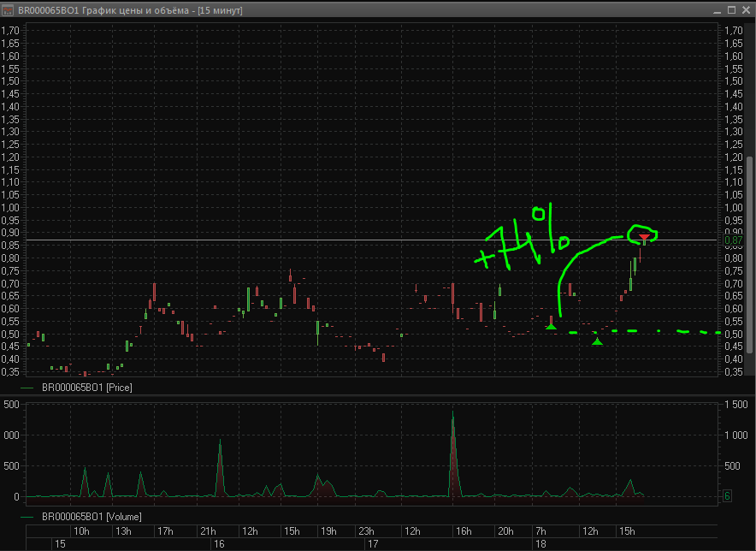This screenshot has height=551, width=756.
Task: Click the current price tag 0,87
Action: point(734,240)
